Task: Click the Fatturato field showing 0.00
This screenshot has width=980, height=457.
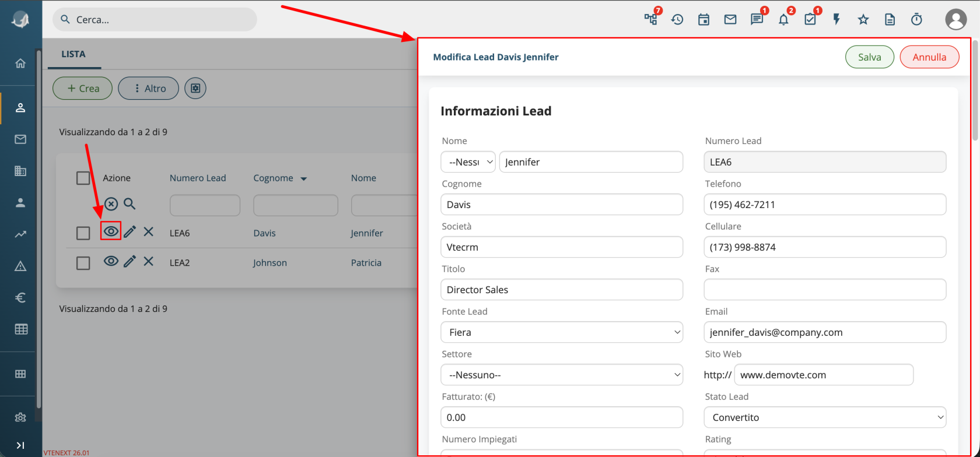Action: (562, 417)
